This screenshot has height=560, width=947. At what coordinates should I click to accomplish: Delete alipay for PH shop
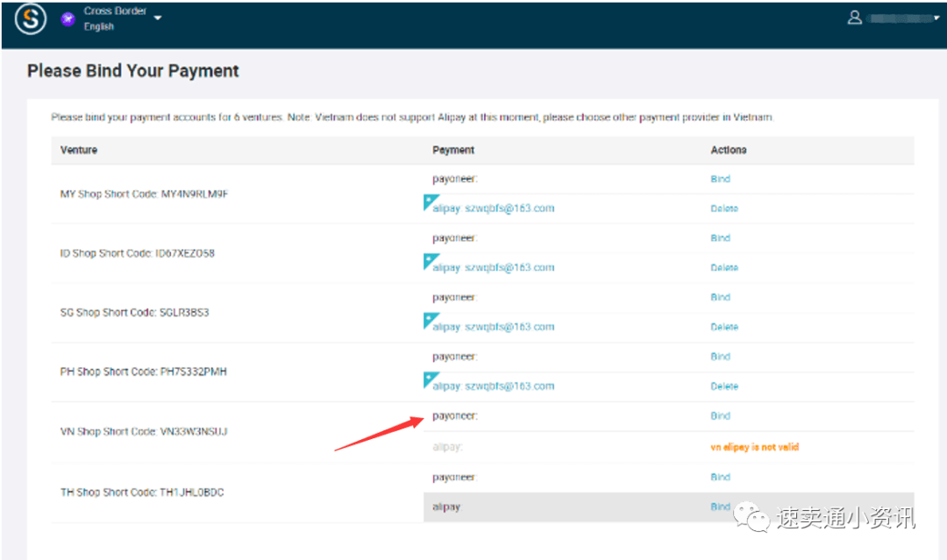pyautogui.click(x=724, y=386)
